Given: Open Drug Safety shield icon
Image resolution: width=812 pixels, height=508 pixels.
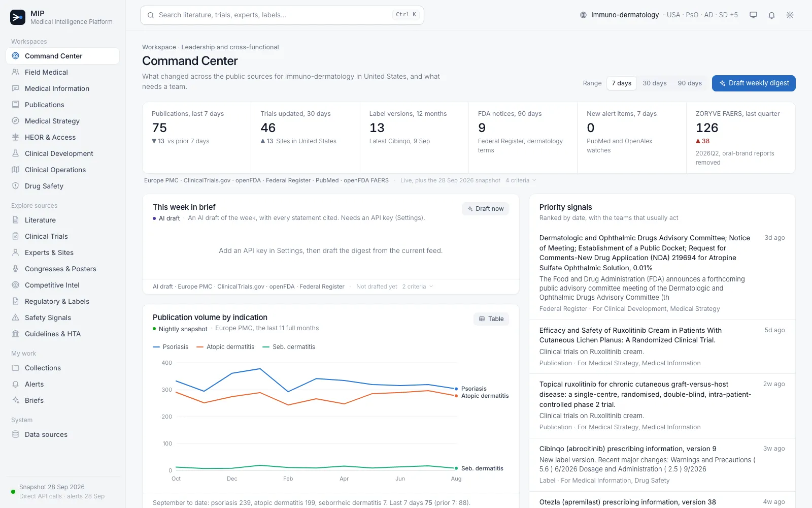Looking at the screenshot, I should [16, 186].
